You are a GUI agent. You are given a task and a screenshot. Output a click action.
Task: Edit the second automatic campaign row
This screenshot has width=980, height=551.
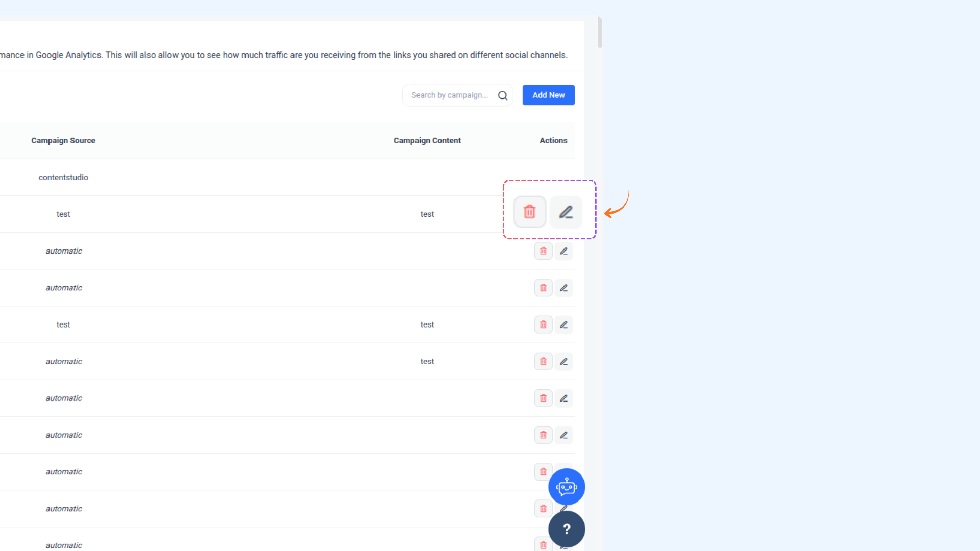click(x=563, y=288)
